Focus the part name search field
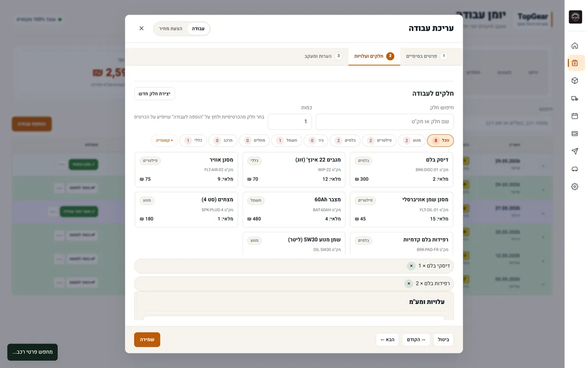This screenshot has height=368, width=588. (384, 122)
